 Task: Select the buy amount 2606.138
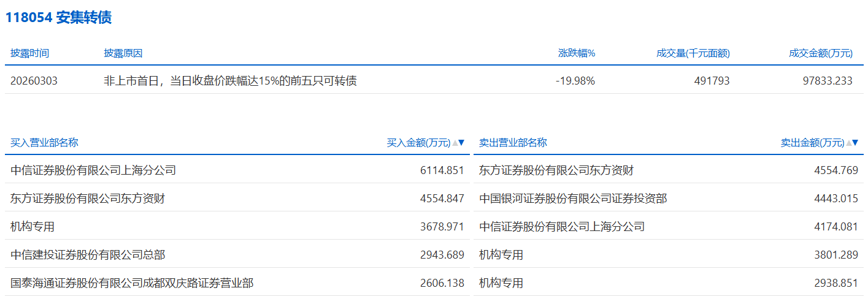pyautogui.click(x=442, y=283)
